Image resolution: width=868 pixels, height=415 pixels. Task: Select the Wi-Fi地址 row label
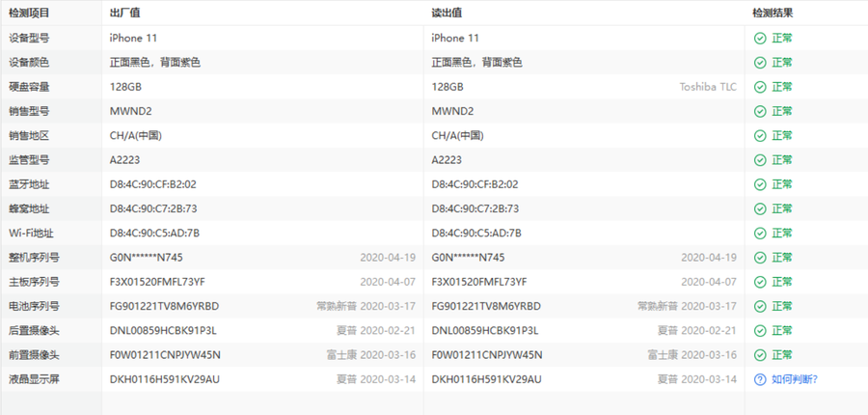point(31,234)
